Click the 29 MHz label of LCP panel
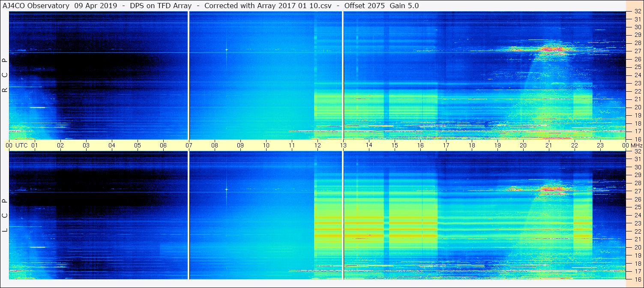Viewport: 644px width, 288px height. tap(638, 175)
